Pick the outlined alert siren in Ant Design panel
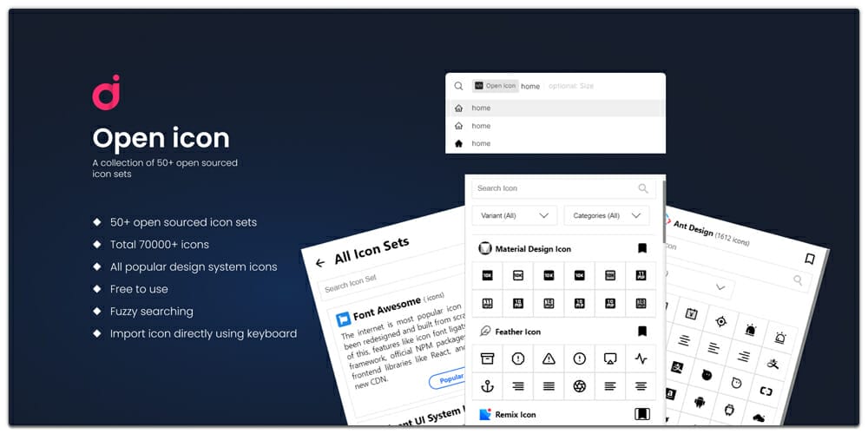This screenshot has height=434, width=868. (x=780, y=337)
